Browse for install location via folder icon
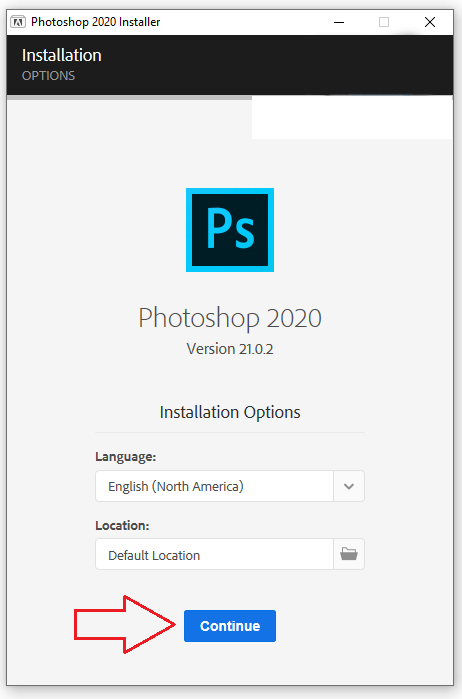The image size is (462, 699). [x=349, y=554]
